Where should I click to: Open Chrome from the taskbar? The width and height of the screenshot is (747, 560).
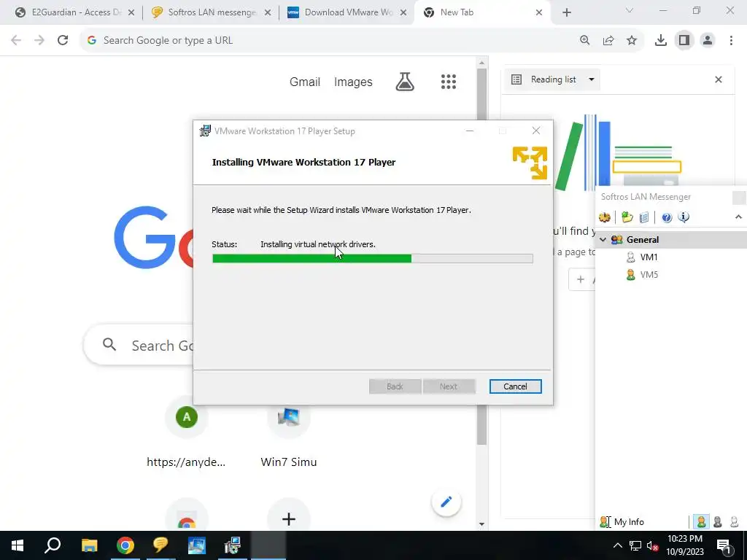[125, 545]
